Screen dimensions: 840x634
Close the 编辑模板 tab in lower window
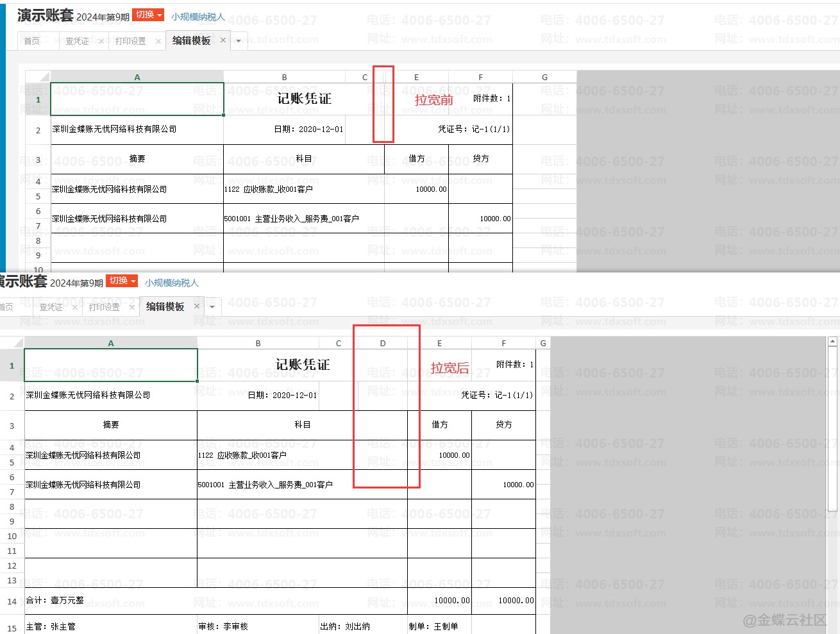tap(197, 306)
